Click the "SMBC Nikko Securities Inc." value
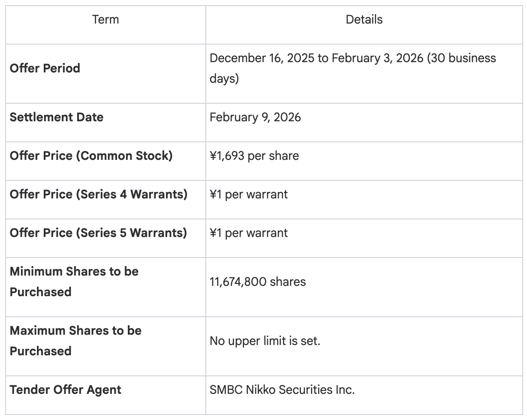Viewport: 527px width, 420px height. point(282,390)
